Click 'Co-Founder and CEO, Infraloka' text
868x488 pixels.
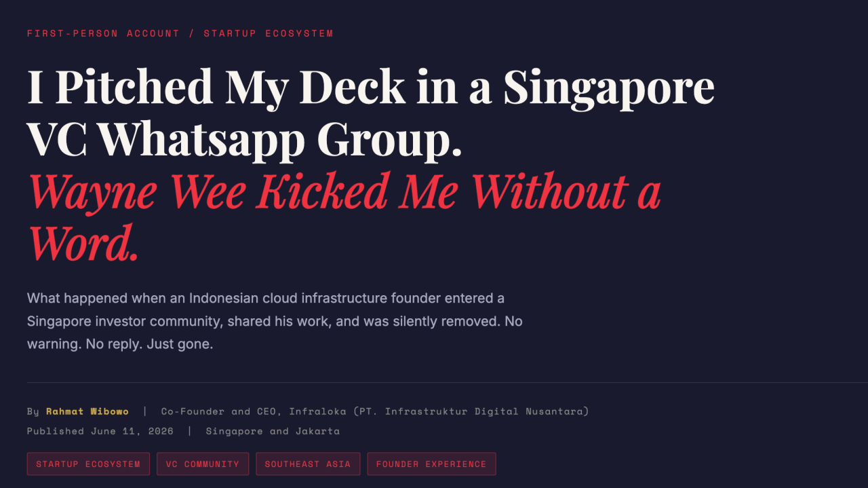253,411
